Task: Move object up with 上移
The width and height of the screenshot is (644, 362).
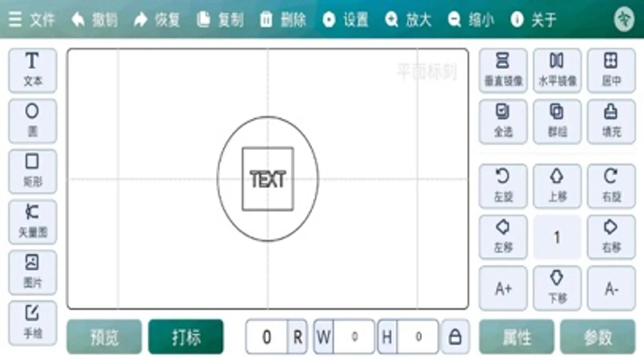Action: pyautogui.click(x=557, y=186)
